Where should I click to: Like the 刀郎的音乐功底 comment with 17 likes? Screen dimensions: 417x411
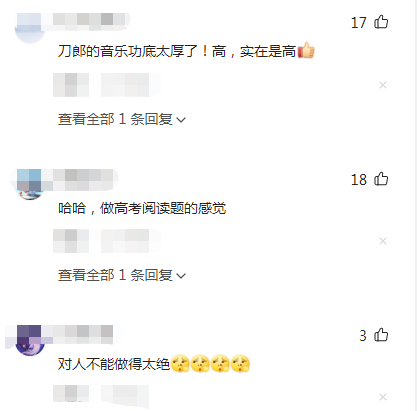point(381,22)
